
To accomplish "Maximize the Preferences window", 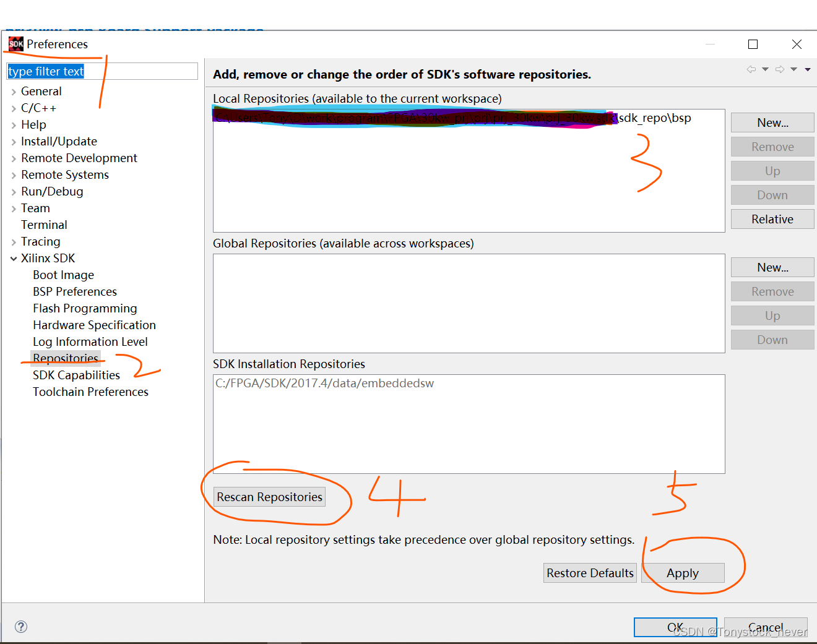I will pyautogui.click(x=753, y=44).
